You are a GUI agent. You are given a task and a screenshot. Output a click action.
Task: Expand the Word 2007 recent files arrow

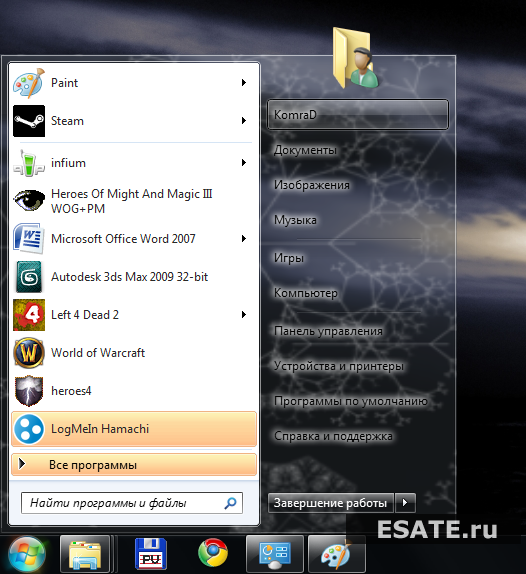coord(244,239)
